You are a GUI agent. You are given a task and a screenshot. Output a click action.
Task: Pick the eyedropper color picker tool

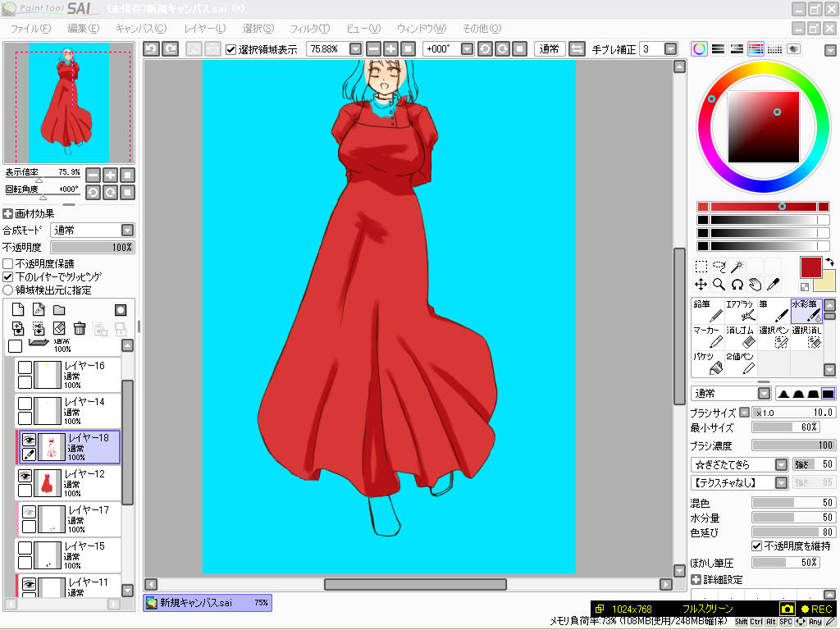click(x=773, y=285)
